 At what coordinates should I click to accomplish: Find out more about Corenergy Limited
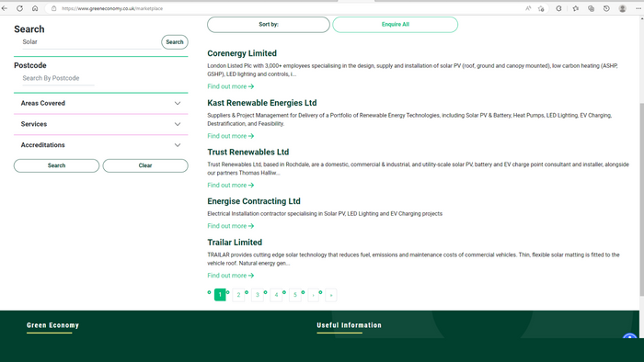(230, 86)
